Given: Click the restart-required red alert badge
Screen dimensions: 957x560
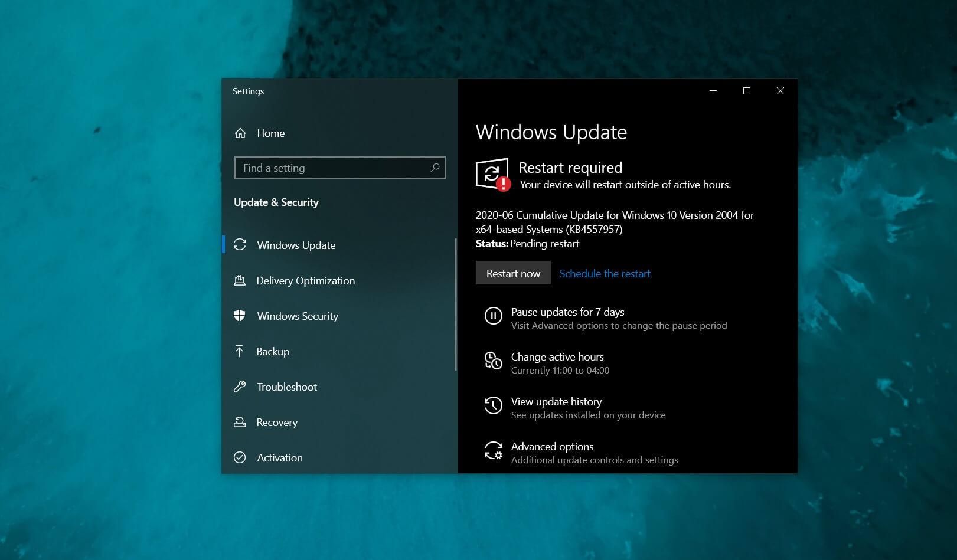Looking at the screenshot, I should (503, 184).
